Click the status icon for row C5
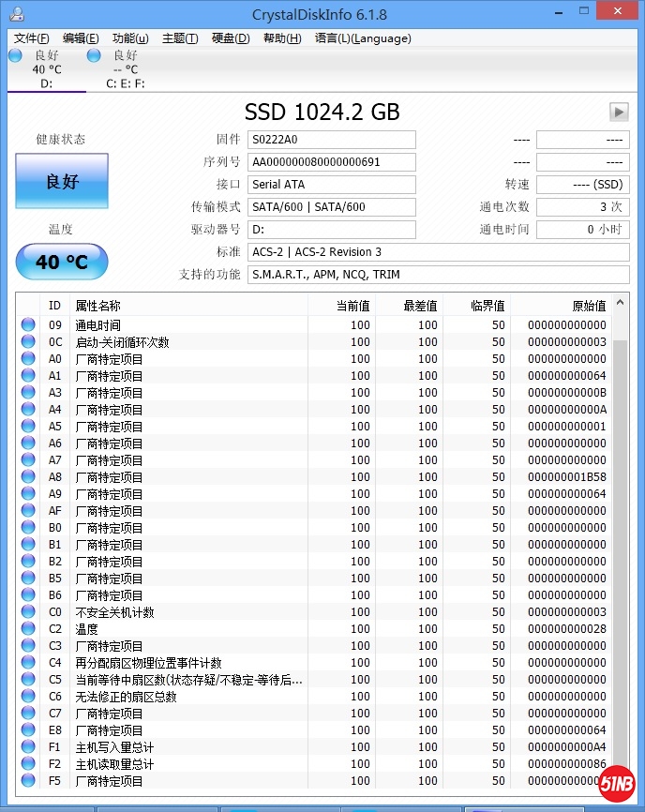This screenshot has width=645, height=812. click(x=28, y=680)
